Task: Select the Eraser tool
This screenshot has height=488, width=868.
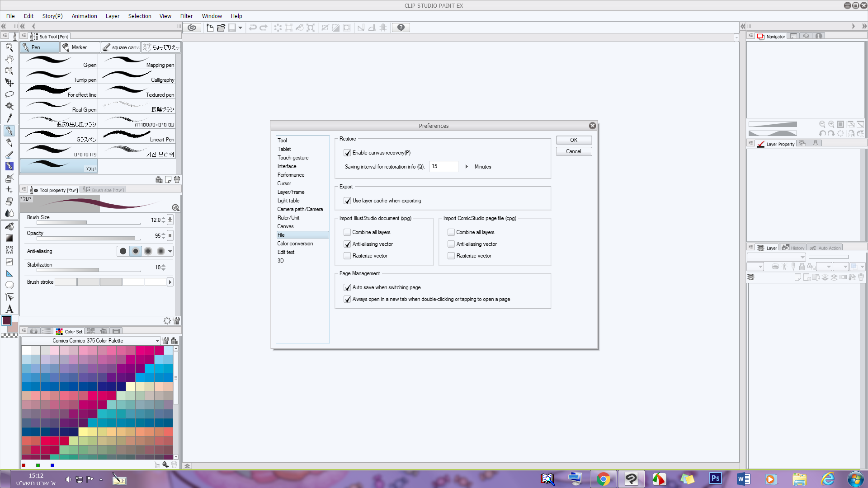Action: click(x=9, y=202)
